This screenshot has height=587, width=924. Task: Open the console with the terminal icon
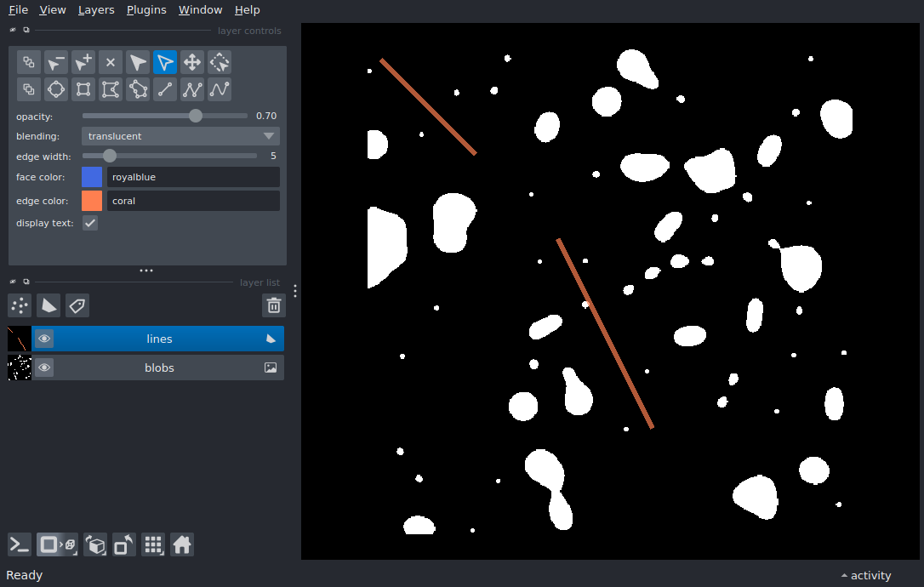20,544
